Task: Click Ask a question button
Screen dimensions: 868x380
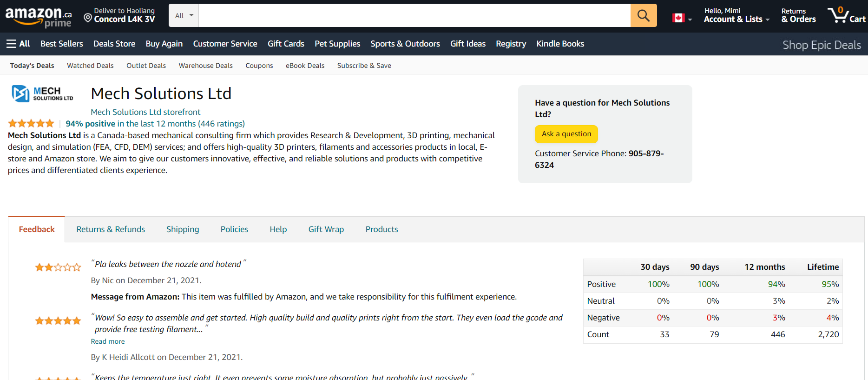Action: (x=566, y=134)
